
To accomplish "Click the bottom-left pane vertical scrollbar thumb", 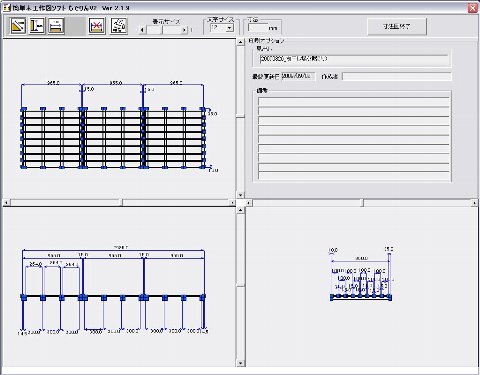I will click(240, 285).
